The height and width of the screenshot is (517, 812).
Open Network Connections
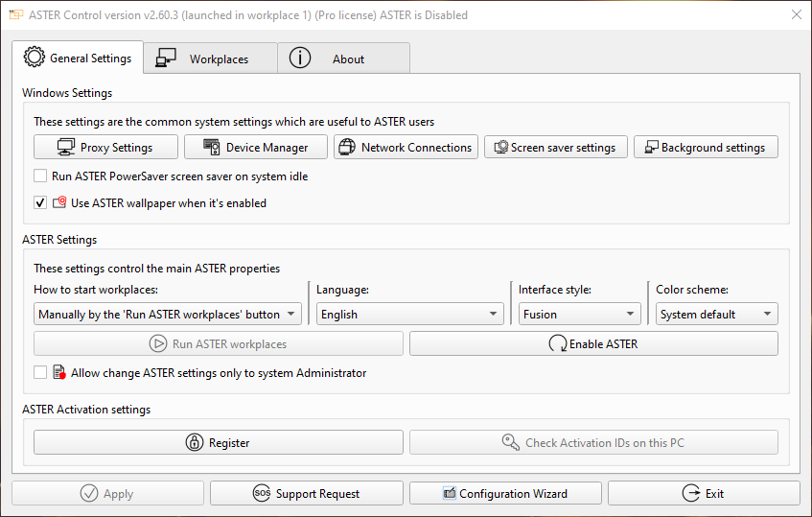(x=406, y=147)
